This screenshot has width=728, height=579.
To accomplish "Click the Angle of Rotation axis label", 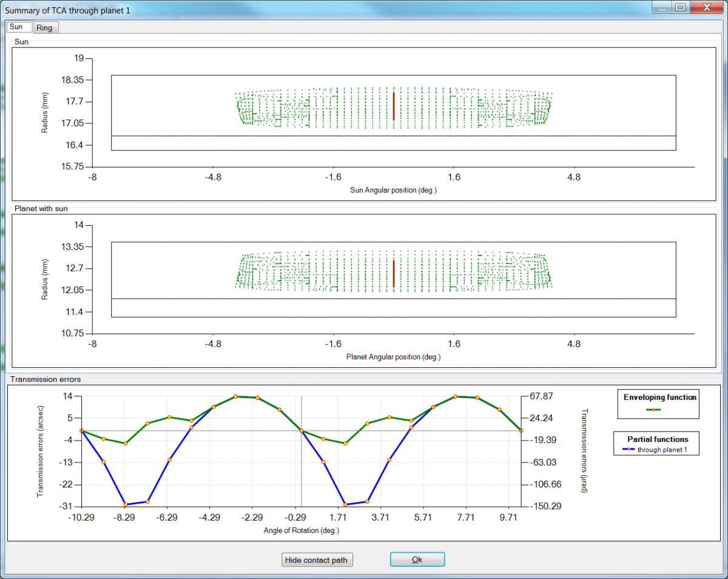I will [x=302, y=530].
